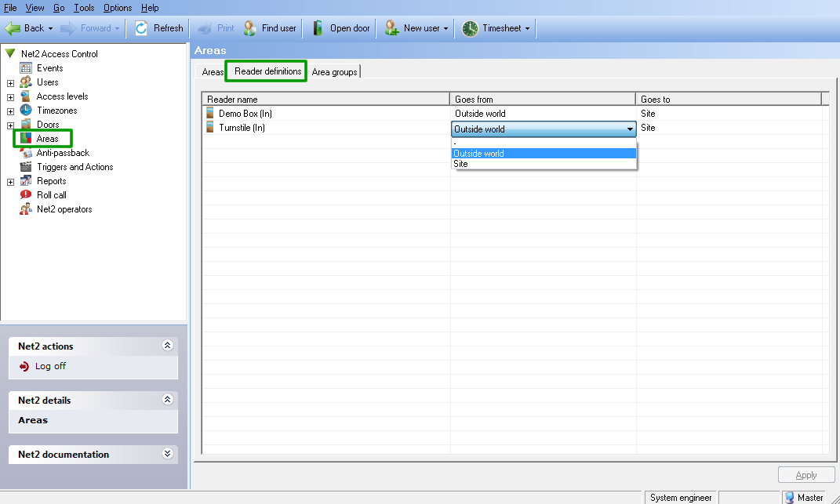840x504 pixels.
Task: Switch to the Area groups tab
Action: (334, 72)
